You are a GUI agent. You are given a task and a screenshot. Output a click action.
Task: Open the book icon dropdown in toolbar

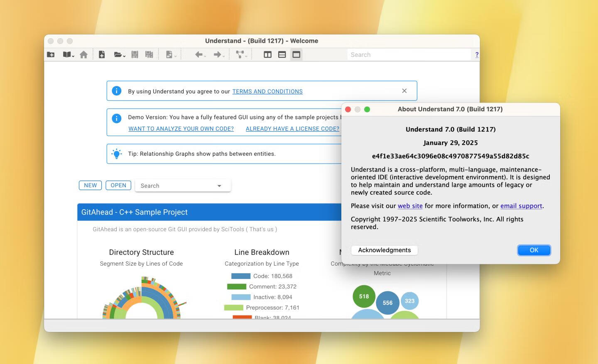point(68,54)
